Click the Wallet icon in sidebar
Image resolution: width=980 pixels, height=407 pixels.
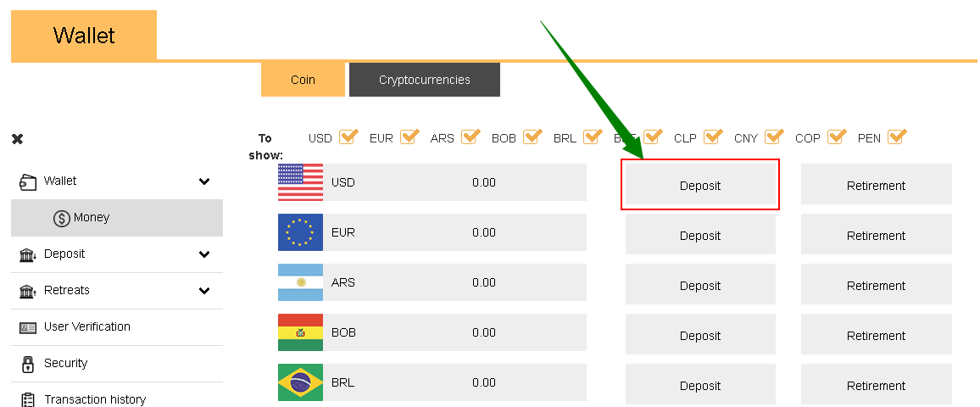pyautogui.click(x=27, y=181)
